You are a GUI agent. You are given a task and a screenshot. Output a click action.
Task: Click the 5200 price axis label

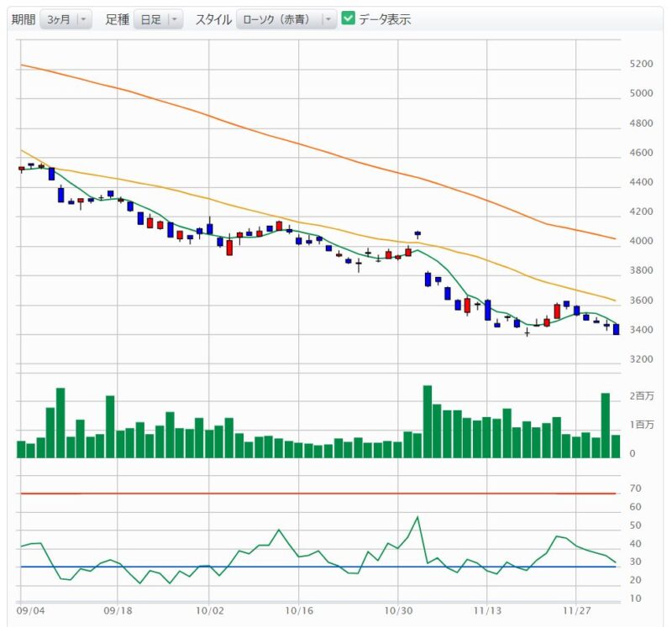(641, 64)
